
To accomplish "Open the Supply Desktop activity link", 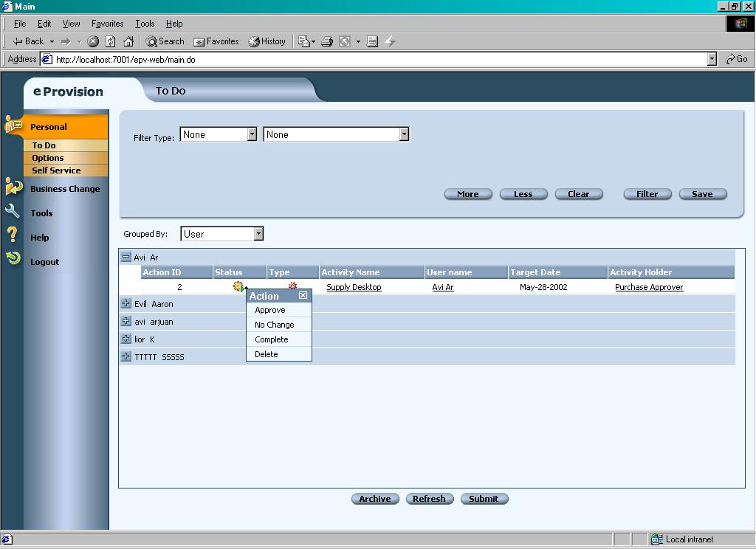I will (354, 288).
